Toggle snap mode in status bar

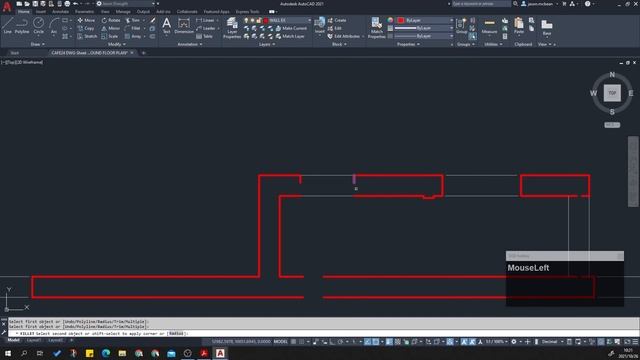point(301,342)
